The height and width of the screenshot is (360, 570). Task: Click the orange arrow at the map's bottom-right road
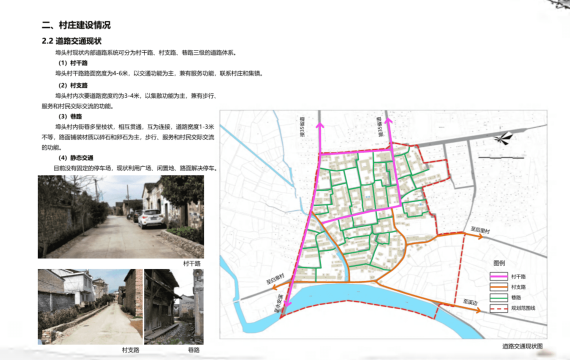pos(478,310)
